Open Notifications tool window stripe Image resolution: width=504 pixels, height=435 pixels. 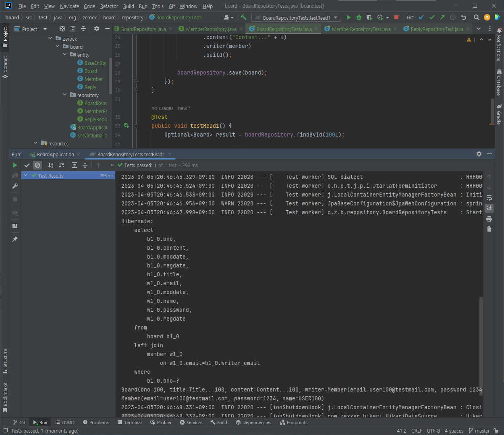coord(499,44)
